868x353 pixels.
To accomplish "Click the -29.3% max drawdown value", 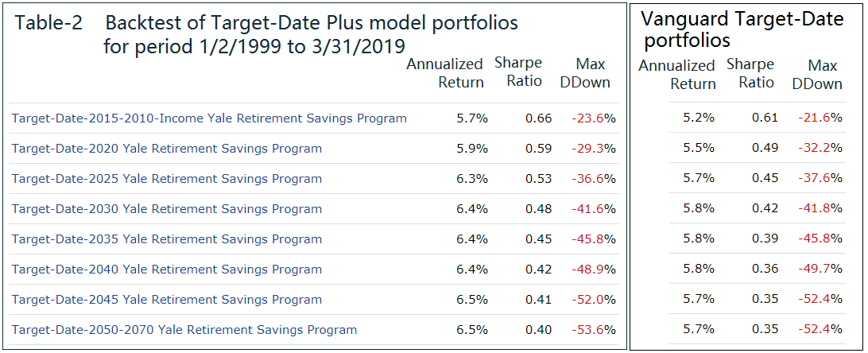I will pyautogui.click(x=593, y=149).
